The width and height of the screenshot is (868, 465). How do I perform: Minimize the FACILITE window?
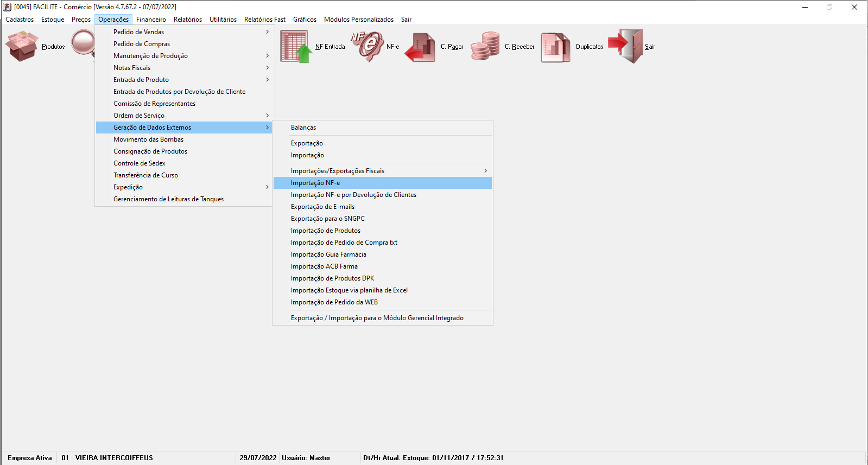click(805, 7)
